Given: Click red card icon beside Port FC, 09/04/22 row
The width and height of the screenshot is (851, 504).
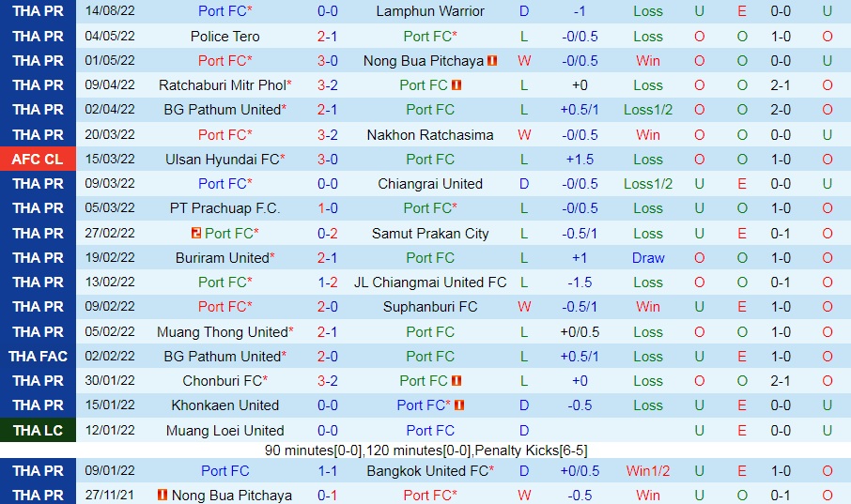Looking at the screenshot, I should click(x=457, y=85).
